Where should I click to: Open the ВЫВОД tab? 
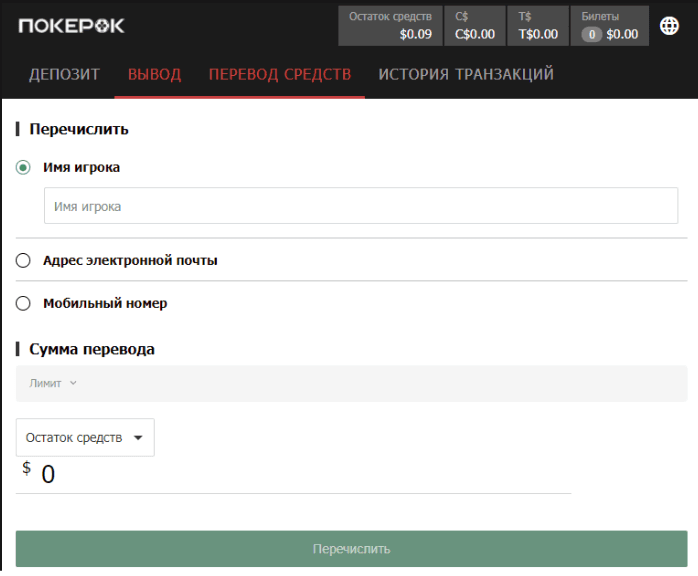pos(154,74)
